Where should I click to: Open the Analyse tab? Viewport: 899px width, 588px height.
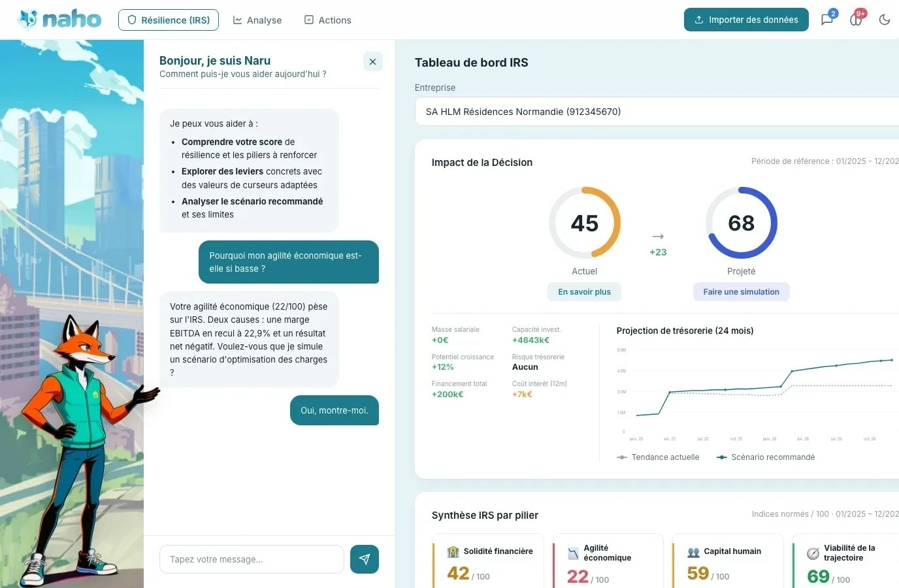coord(257,20)
